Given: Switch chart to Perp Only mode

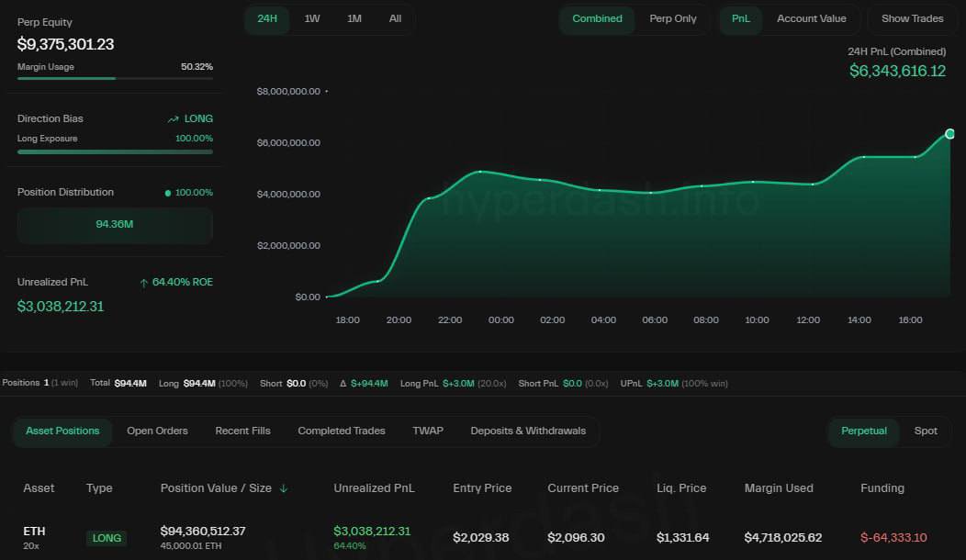Looking at the screenshot, I should click(x=673, y=19).
